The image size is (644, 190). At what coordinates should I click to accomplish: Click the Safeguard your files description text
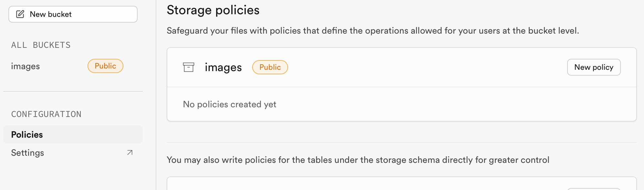pyautogui.click(x=373, y=31)
